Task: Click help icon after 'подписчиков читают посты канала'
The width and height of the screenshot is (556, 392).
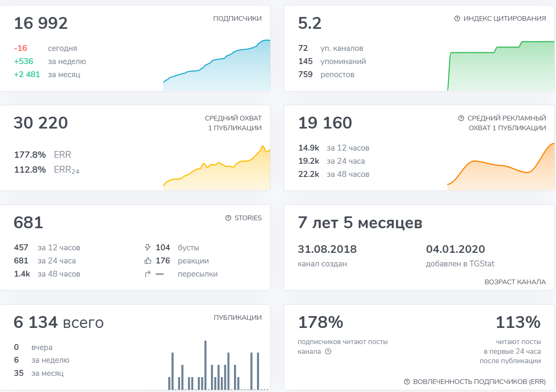Action: tap(327, 351)
